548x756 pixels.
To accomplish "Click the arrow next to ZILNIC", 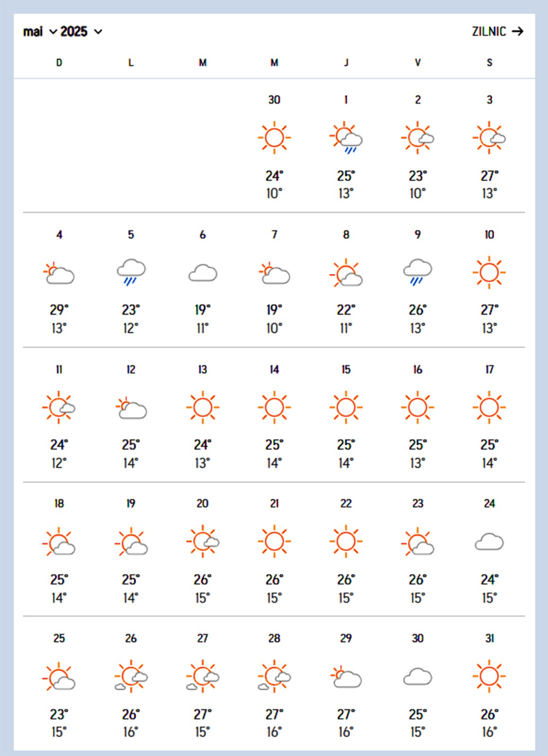I will 518,32.
